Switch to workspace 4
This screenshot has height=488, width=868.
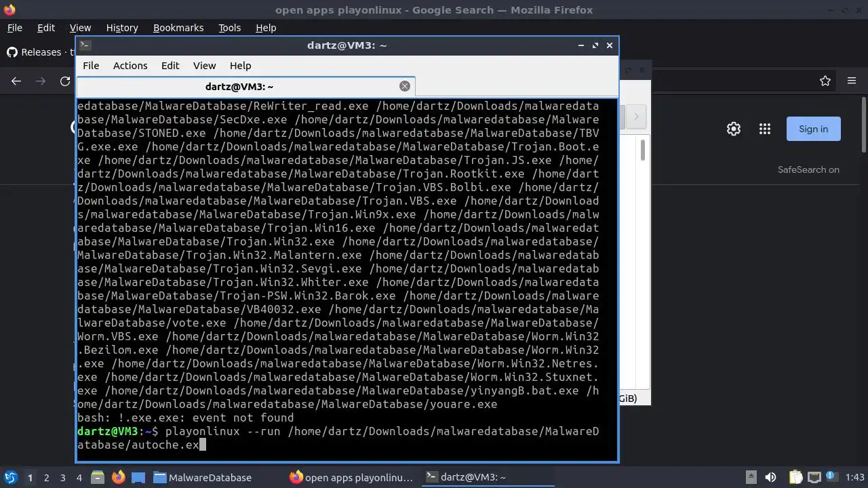point(79,478)
